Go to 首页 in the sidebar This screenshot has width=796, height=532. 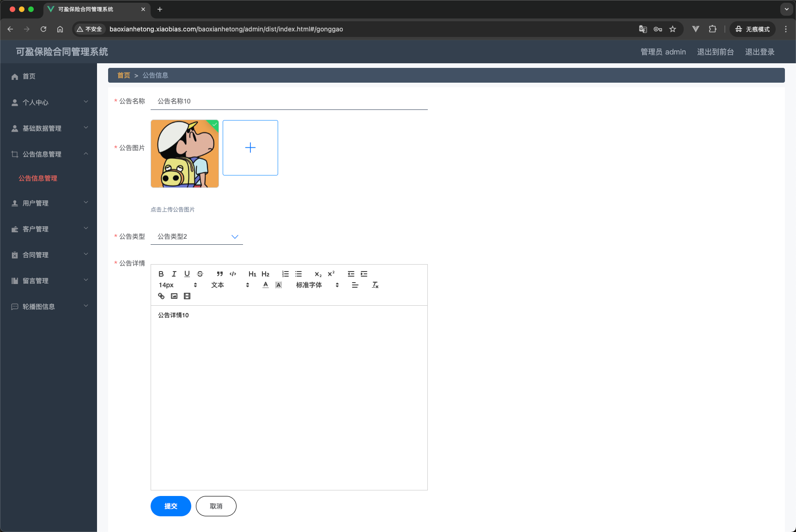coord(49,76)
